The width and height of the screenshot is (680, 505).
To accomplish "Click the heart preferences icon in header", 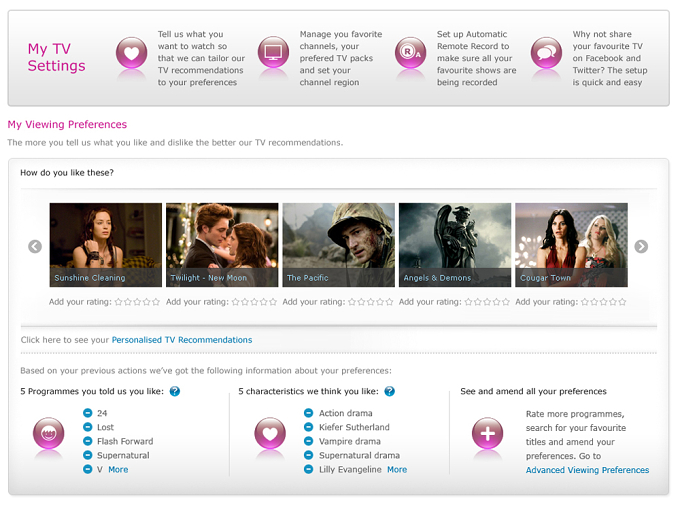I will (x=131, y=52).
